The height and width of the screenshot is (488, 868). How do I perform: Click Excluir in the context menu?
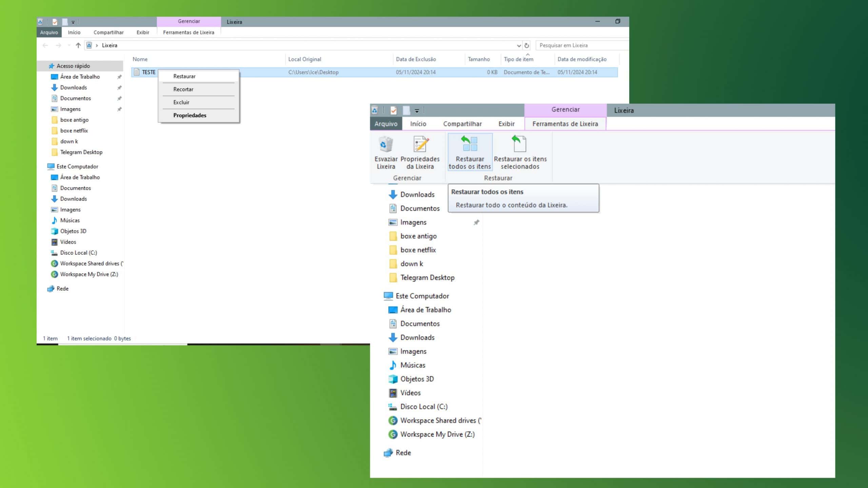(181, 102)
